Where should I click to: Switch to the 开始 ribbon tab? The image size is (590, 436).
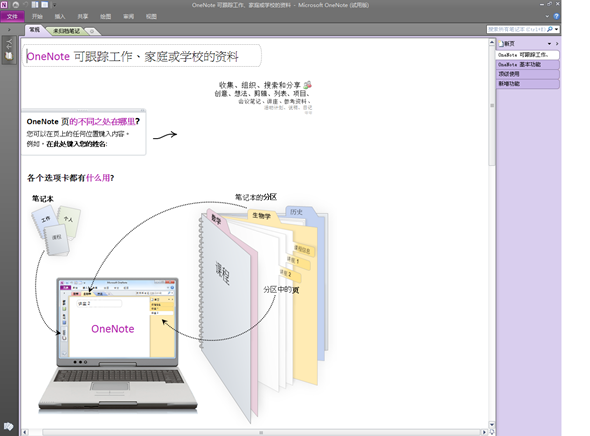click(x=37, y=17)
